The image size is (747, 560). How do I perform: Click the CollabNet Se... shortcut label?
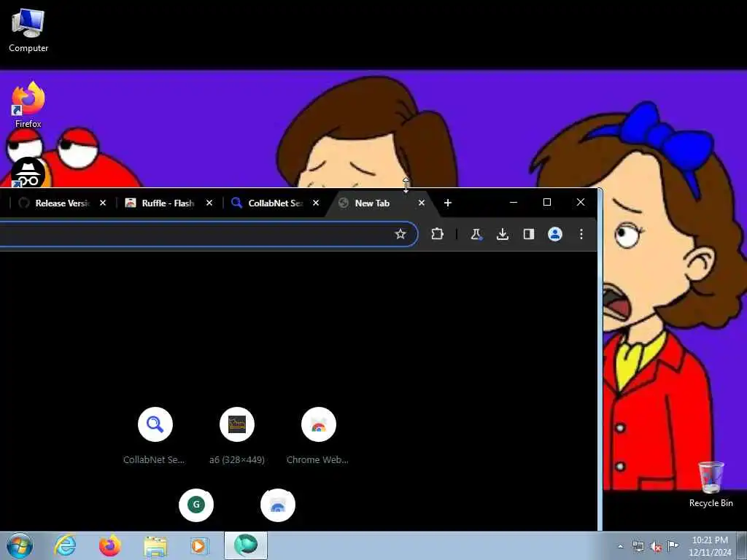pyautogui.click(x=154, y=460)
